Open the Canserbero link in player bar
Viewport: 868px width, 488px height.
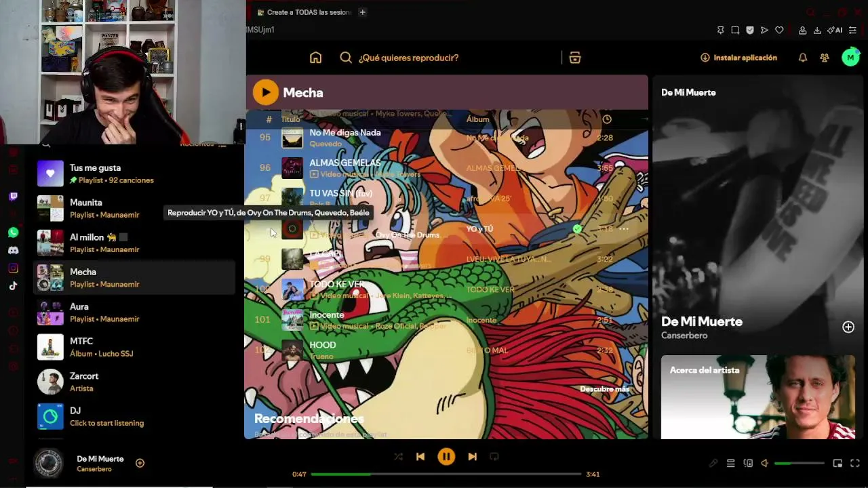point(94,469)
